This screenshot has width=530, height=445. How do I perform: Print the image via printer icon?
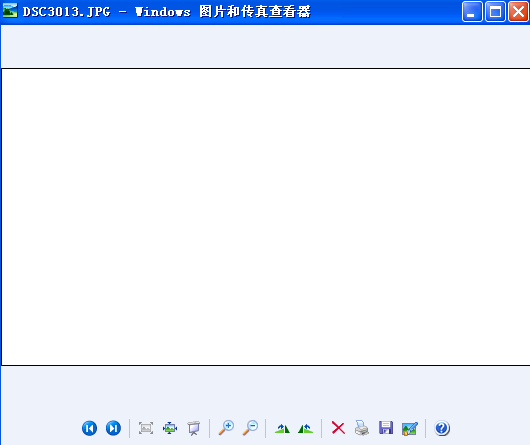click(x=362, y=428)
